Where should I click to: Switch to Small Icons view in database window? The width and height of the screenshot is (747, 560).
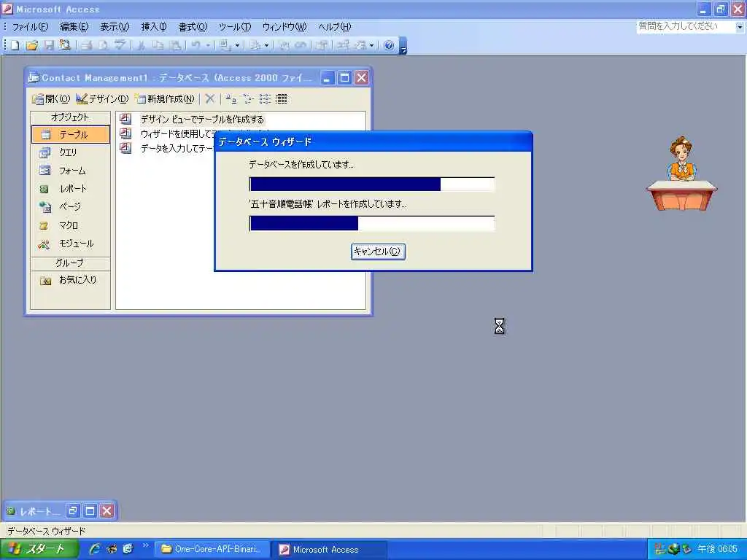pos(248,98)
